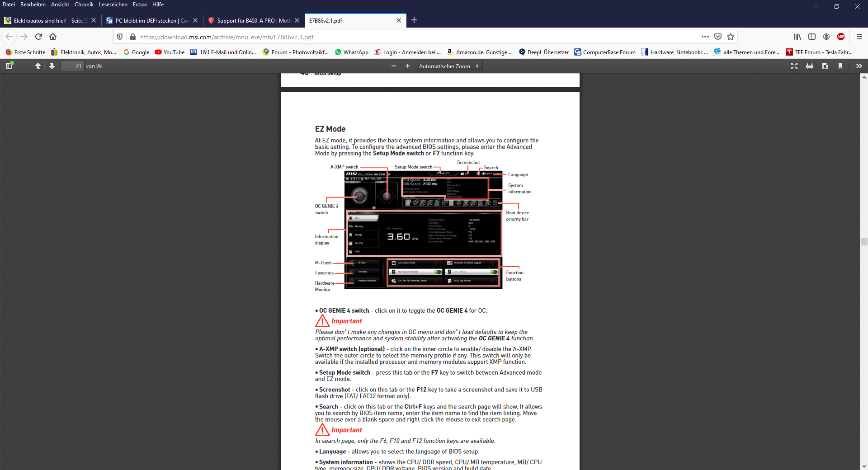Switch PDF to presentation mode
868x470 pixels.
(794, 66)
